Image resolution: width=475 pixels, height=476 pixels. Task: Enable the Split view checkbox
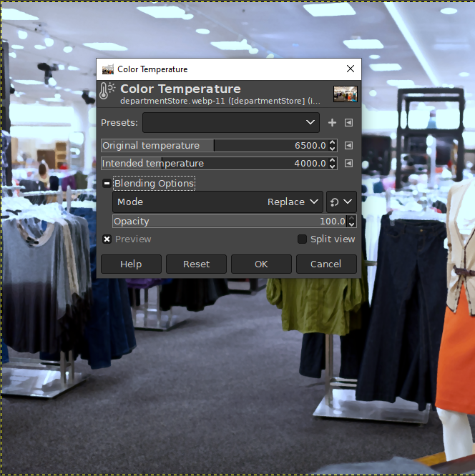302,239
